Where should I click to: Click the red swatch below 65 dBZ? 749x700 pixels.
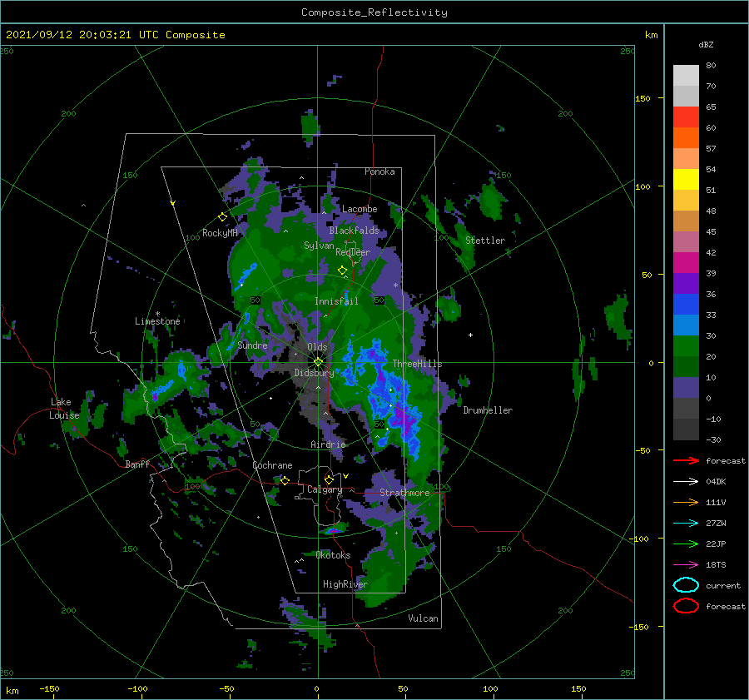click(686, 117)
